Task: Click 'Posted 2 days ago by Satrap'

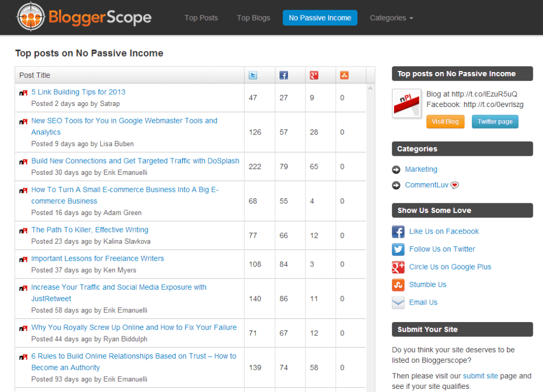Action: click(75, 103)
